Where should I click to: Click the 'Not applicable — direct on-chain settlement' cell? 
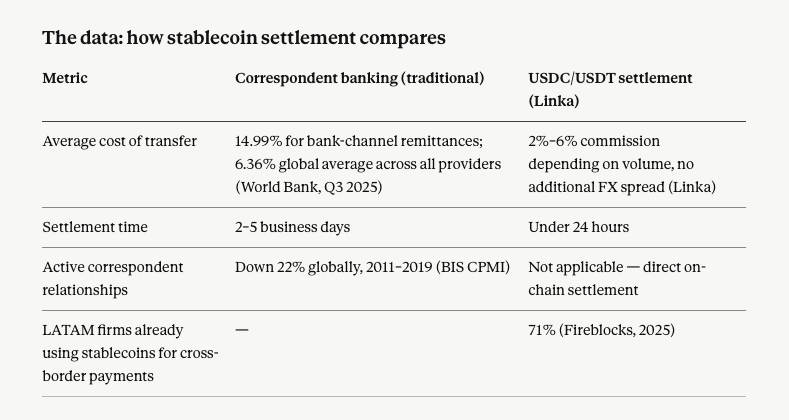click(x=617, y=279)
